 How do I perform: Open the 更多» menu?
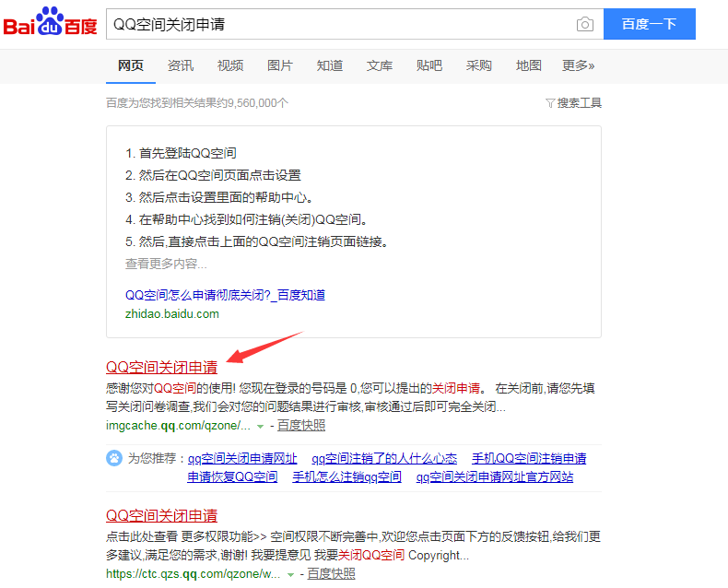click(578, 65)
